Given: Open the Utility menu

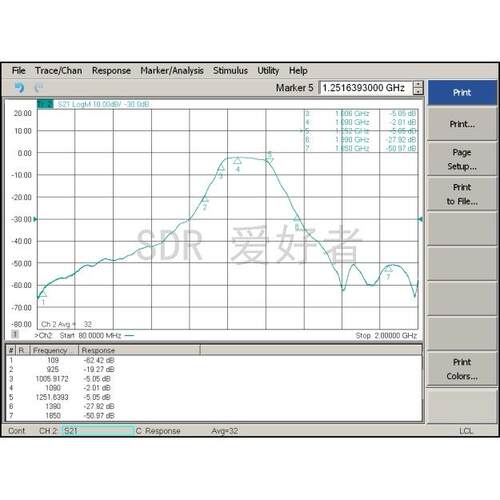Looking at the screenshot, I should (268, 71).
